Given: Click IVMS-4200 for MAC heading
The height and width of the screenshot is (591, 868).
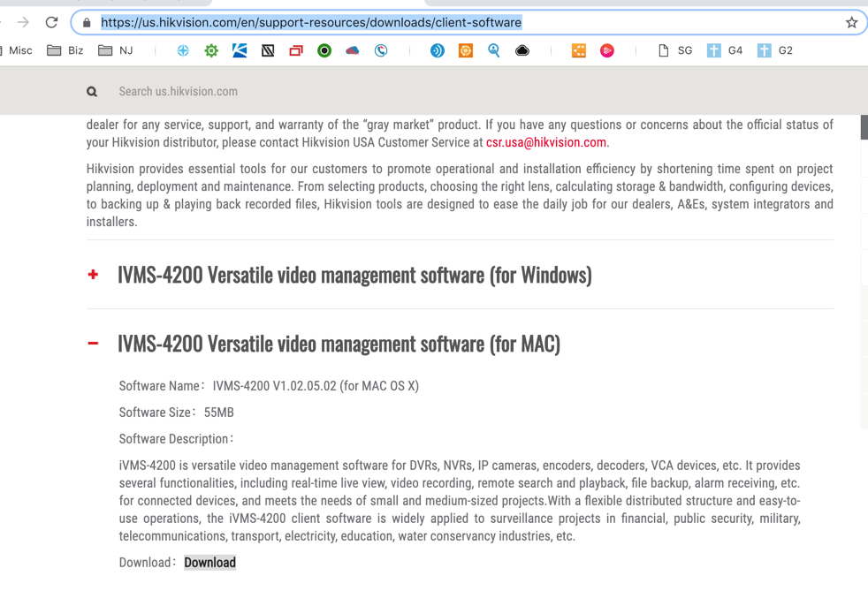Looking at the screenshot, I should [x=339, y=344].
